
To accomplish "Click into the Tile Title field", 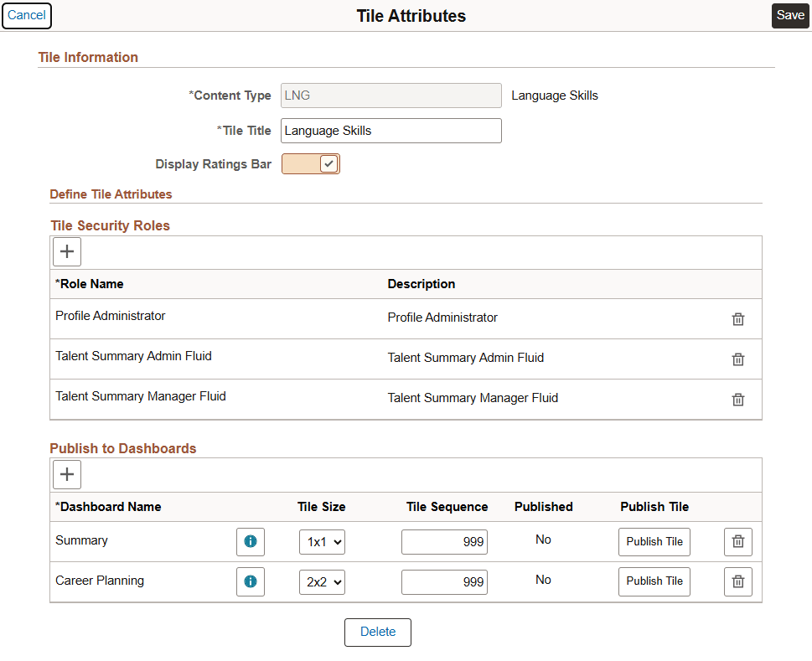I will [390, 131].
